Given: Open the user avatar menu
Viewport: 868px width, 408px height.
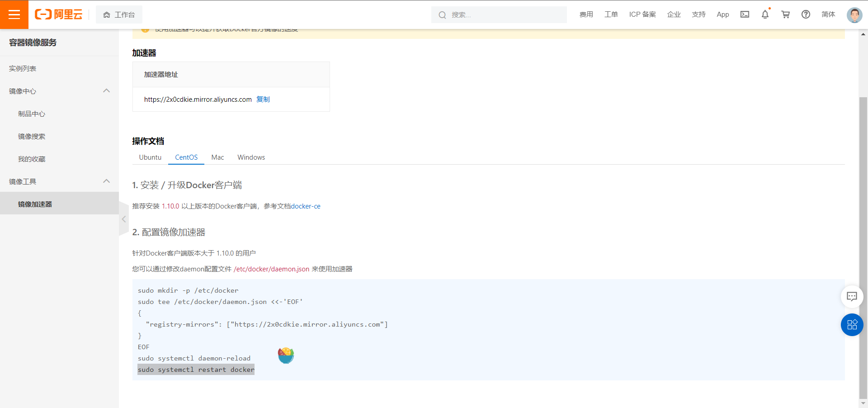Looking at the screenshot, I should coord(854,15).
